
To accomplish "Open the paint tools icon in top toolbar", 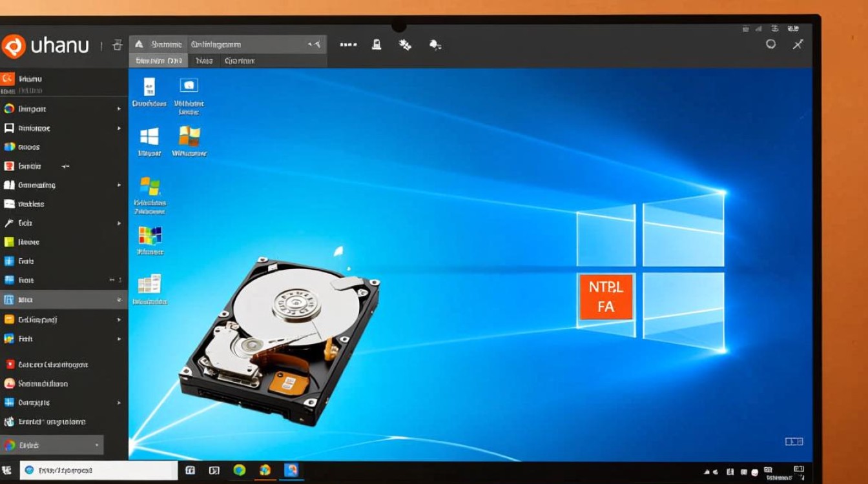I will click(405, 44).
